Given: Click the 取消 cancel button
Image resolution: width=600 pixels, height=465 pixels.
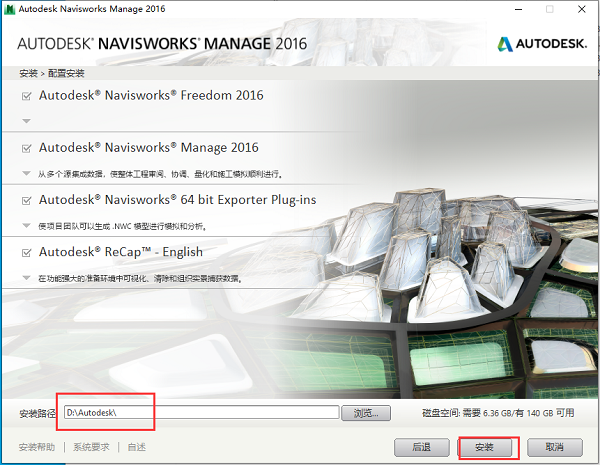Looking at the screenshot, I should point(555,447).
